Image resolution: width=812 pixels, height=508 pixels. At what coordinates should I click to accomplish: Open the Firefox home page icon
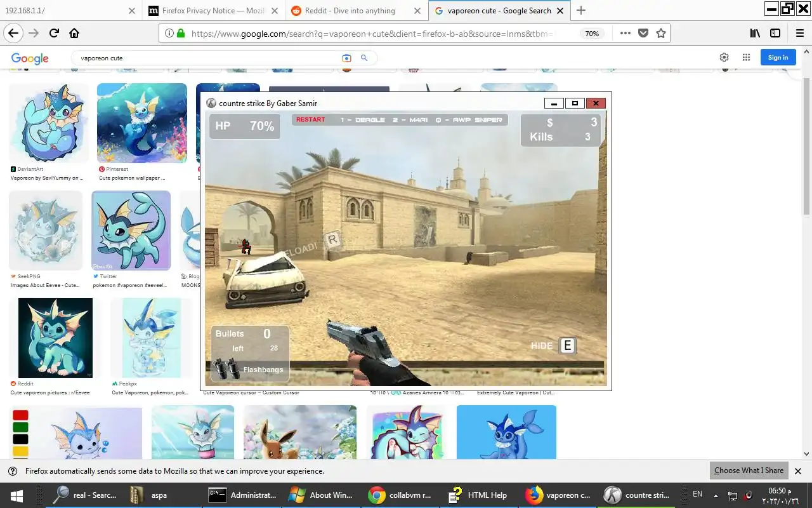click(74, 34)
